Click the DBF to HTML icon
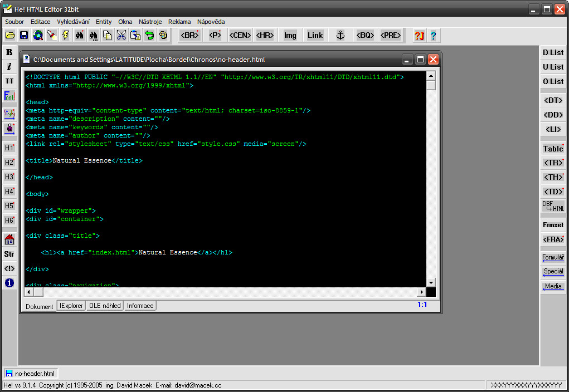This screenshot has height=392, width=569. pyautogui.click(x=553, y=206)
